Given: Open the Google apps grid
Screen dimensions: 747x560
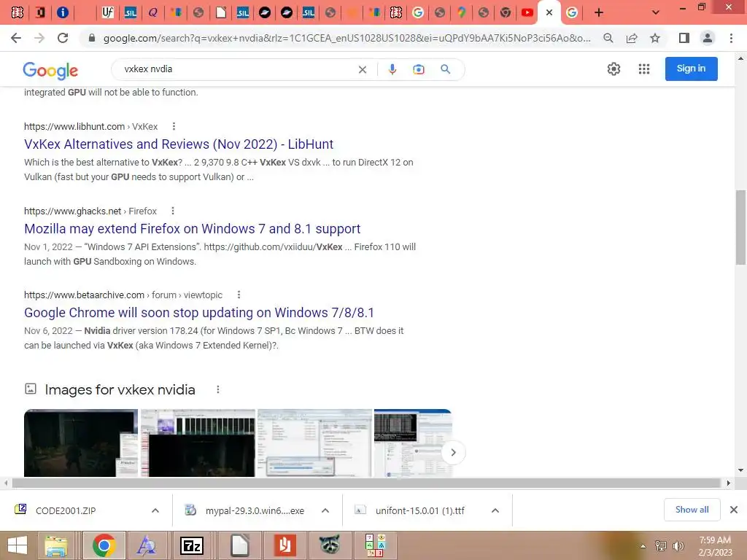Looking at the screenshot, I should [644, 69].
